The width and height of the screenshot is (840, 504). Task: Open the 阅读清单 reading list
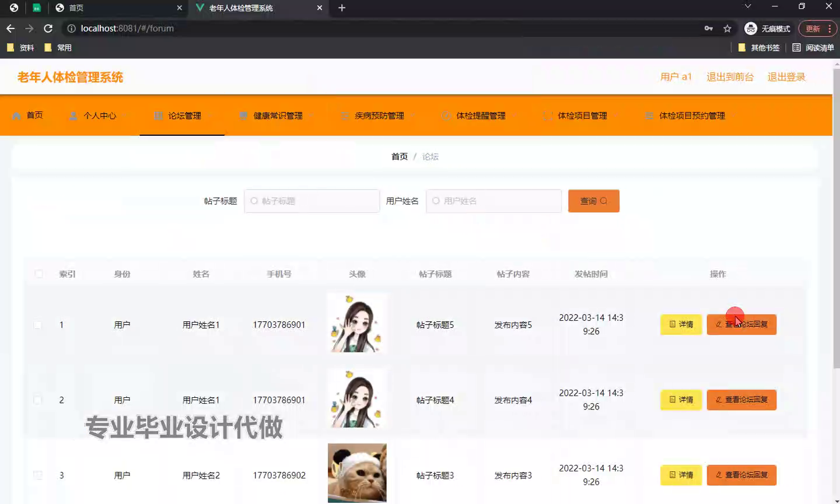pos(813,48)
